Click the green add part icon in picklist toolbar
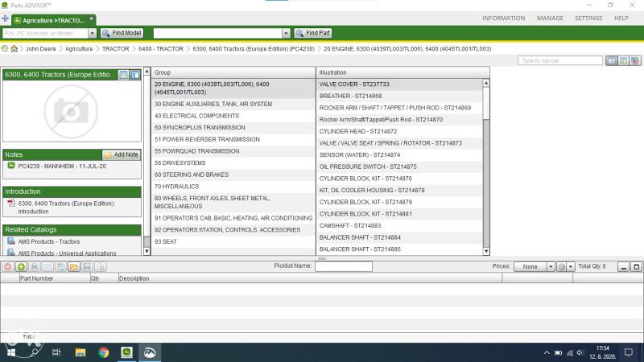 point(21,267)
